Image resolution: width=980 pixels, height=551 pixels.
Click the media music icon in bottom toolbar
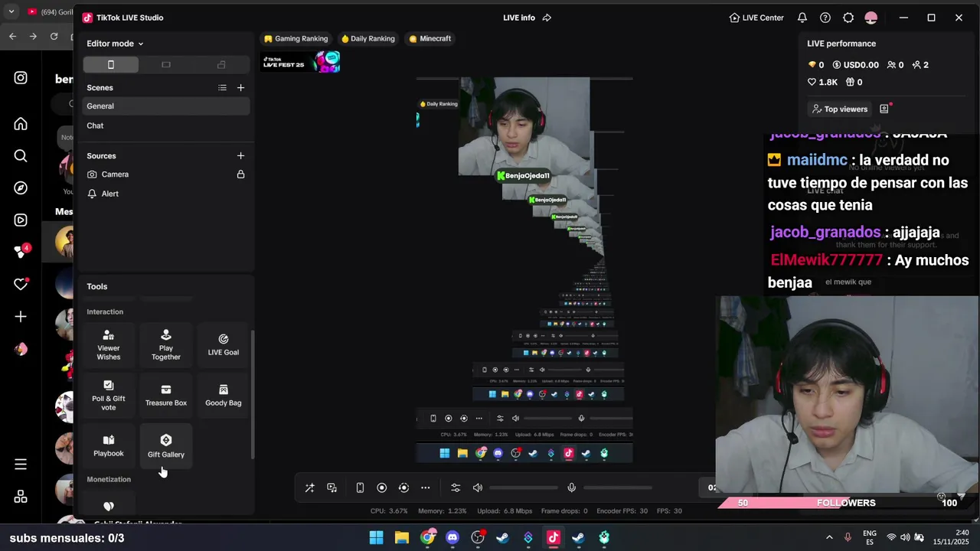[x=332, y=487]
